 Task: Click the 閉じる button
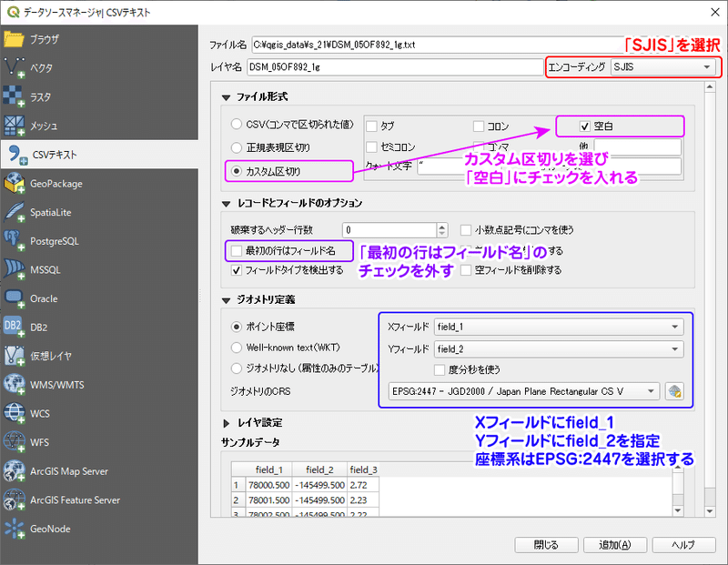point(547,545)
